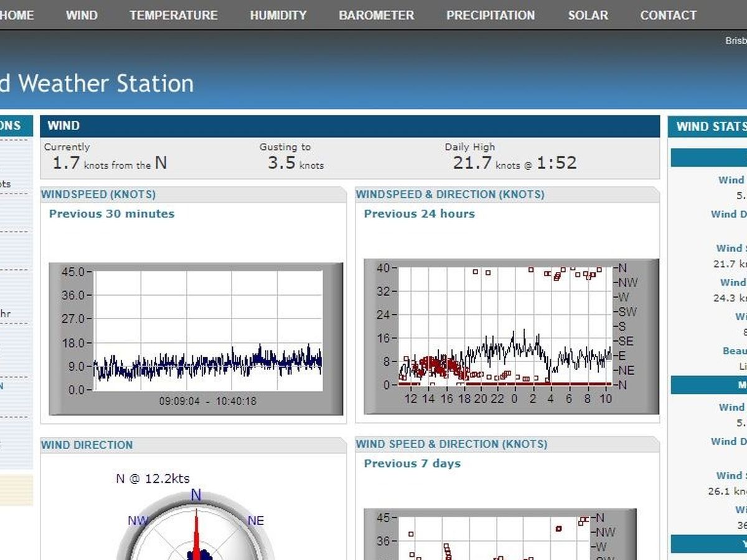Select the SOLAR menu item
The width and height of the screenshot is (747, 560).
(588, 15)
